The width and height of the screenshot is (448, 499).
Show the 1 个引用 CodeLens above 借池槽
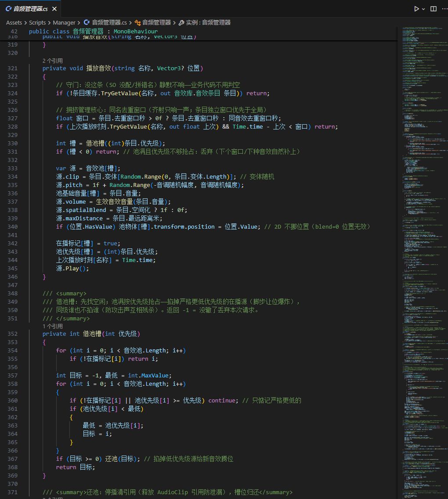pyautogui.click(x=53, y=326)
